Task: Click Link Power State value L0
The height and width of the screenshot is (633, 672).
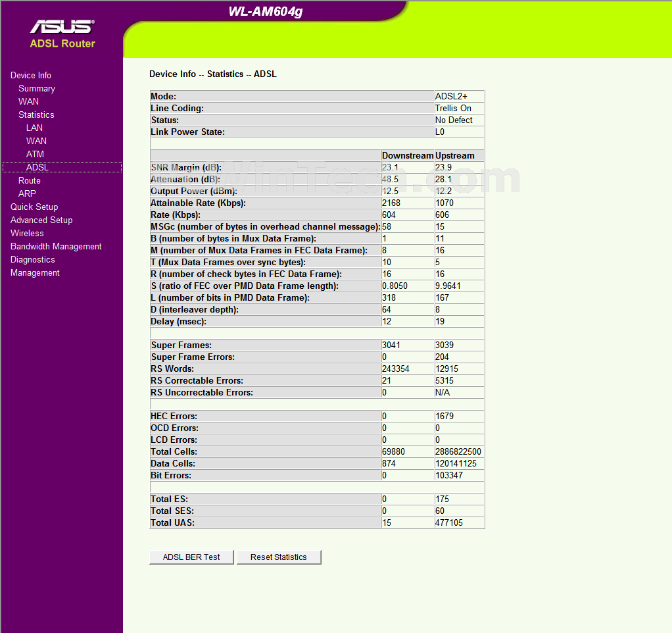Action: click(x=440, y=132)
